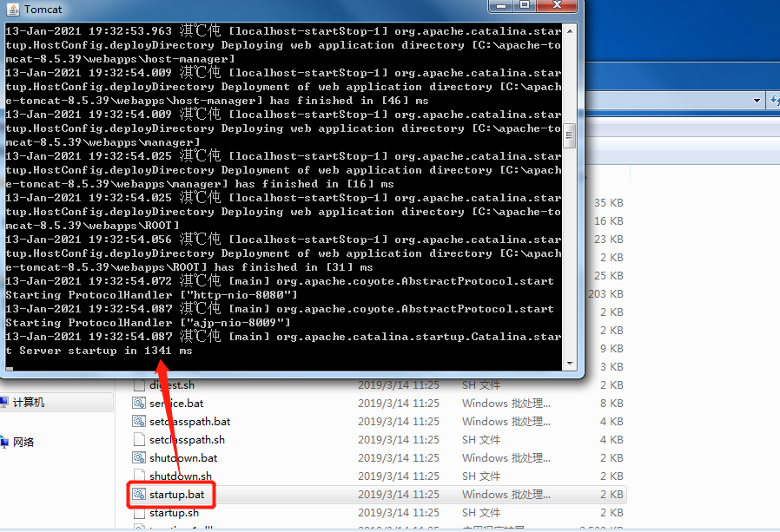Click the date cell of shutdown.sh row
Viewport: 780px width, 532px height.
pyautogui.click(x=399, y=476)
